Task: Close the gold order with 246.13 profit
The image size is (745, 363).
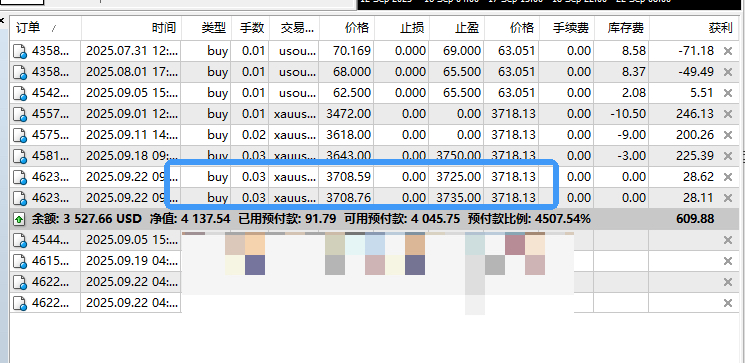Action: 727,114
